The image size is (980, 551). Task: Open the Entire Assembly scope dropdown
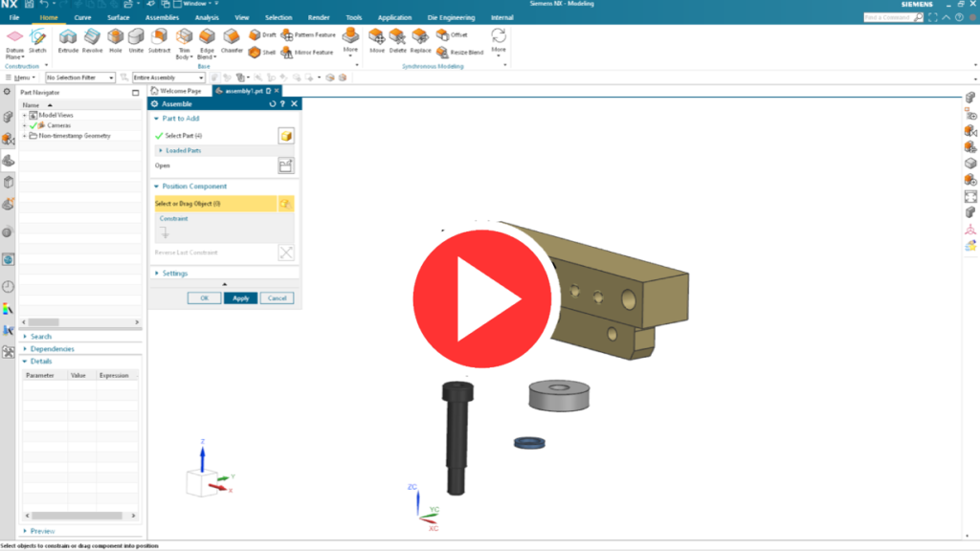pyautogui.click(x=167, y=77)
